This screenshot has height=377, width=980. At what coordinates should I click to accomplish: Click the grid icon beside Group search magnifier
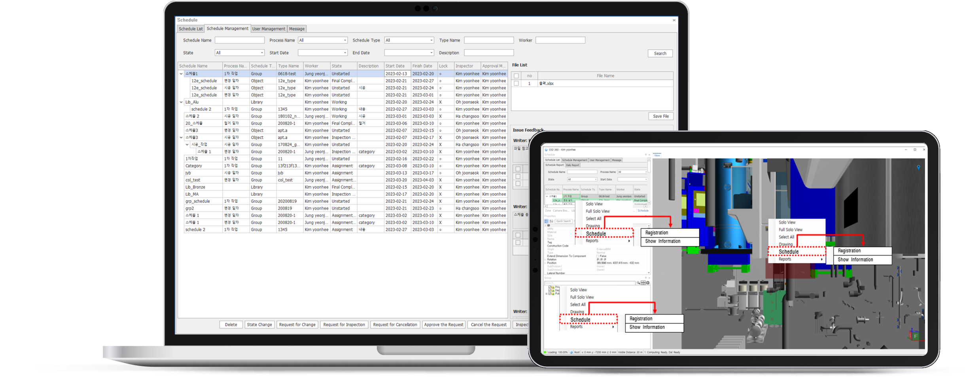[643, 283]
